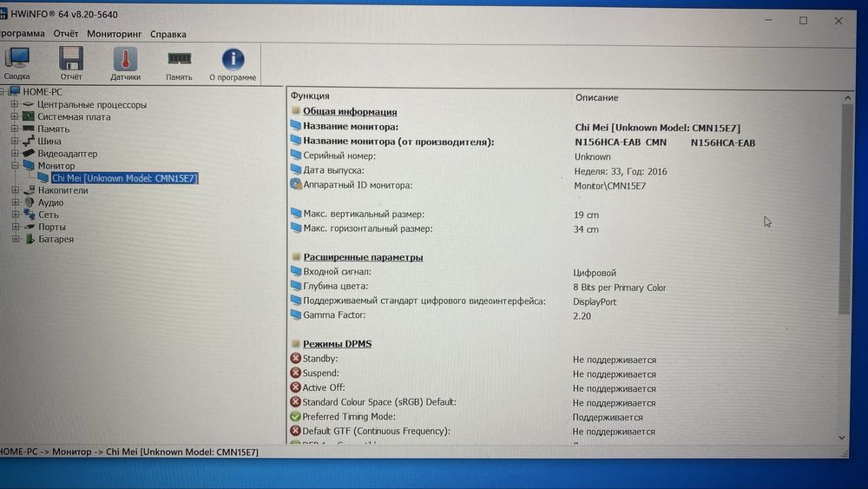The image size is (868, 489).
Task: Expand the Системная плата node
Action: click(x=15, y=116)
